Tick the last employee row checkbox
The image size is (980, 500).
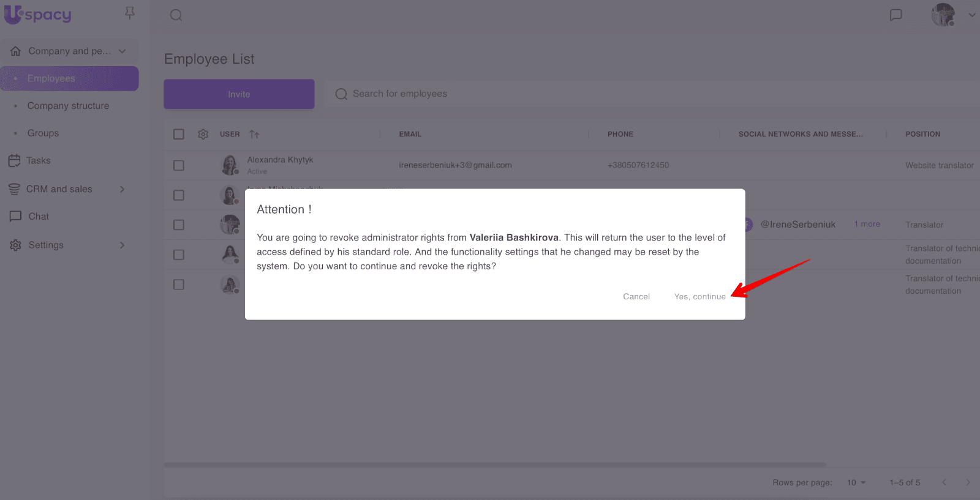179,285
